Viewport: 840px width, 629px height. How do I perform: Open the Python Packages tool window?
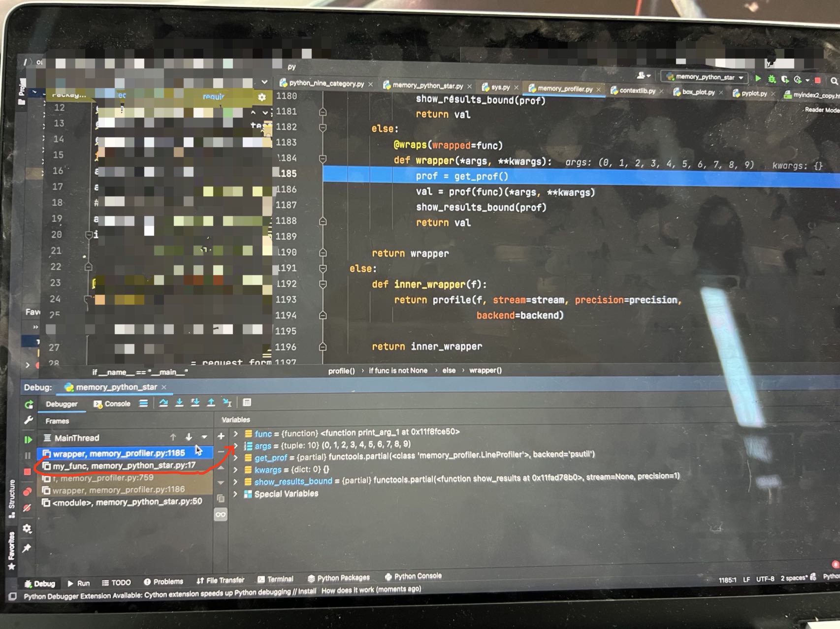tap(338, 578)
